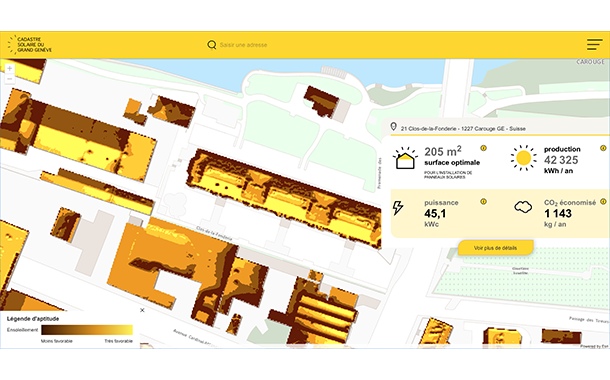The height and width of the screenshot is (380, 610).
Task: Zoom in with the map plus button
Action: (10, 68)
